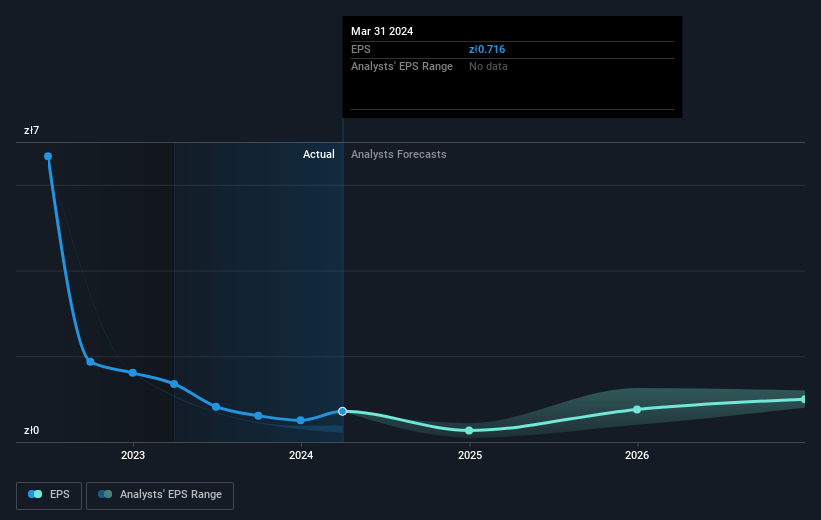821x520 pixels.
Task: Click the EPS color swatch in legend
Action: (35, 494)
